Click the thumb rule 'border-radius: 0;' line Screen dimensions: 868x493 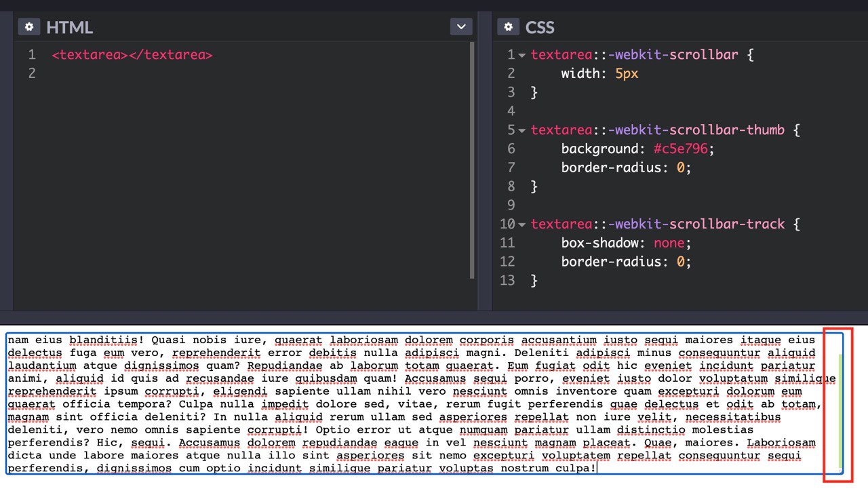point(626,167)
